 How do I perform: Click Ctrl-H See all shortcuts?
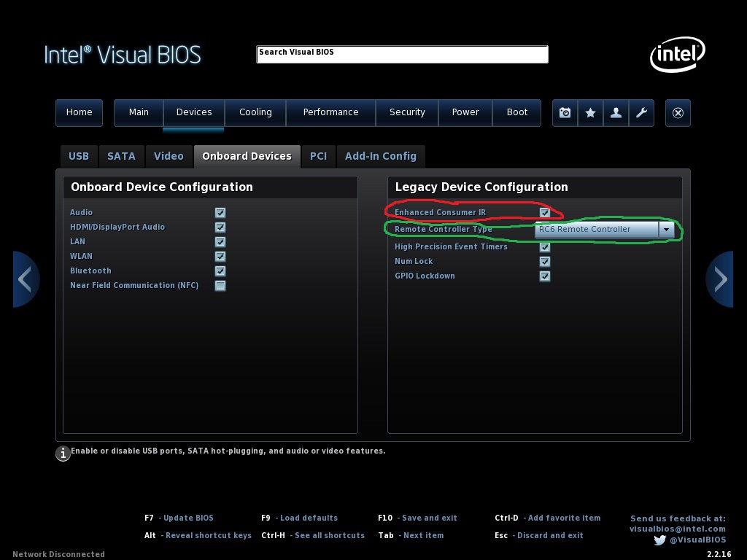pos(313,536)
